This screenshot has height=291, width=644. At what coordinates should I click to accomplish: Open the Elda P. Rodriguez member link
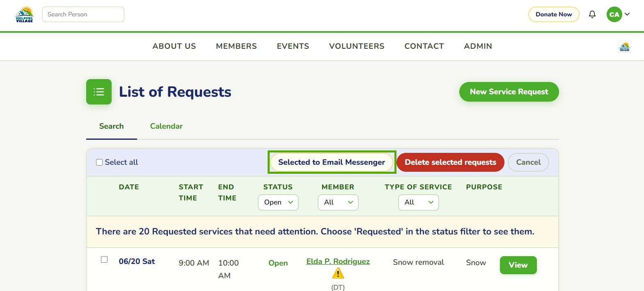point(338,261)
